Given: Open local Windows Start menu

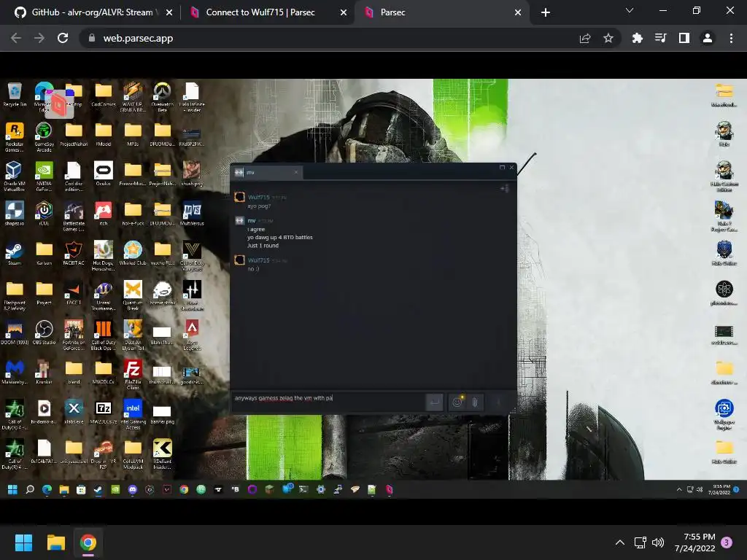Looking at the screenshot, I should click(x=23, y=542).
